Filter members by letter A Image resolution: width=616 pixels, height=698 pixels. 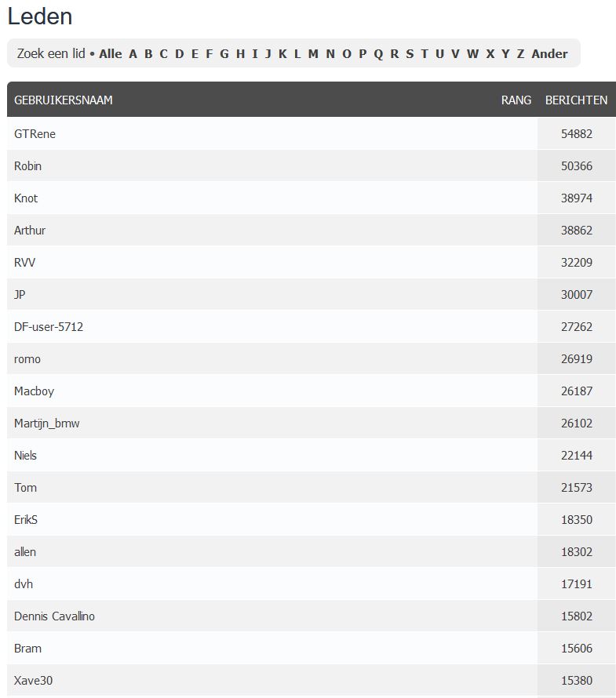pos(133,54)
